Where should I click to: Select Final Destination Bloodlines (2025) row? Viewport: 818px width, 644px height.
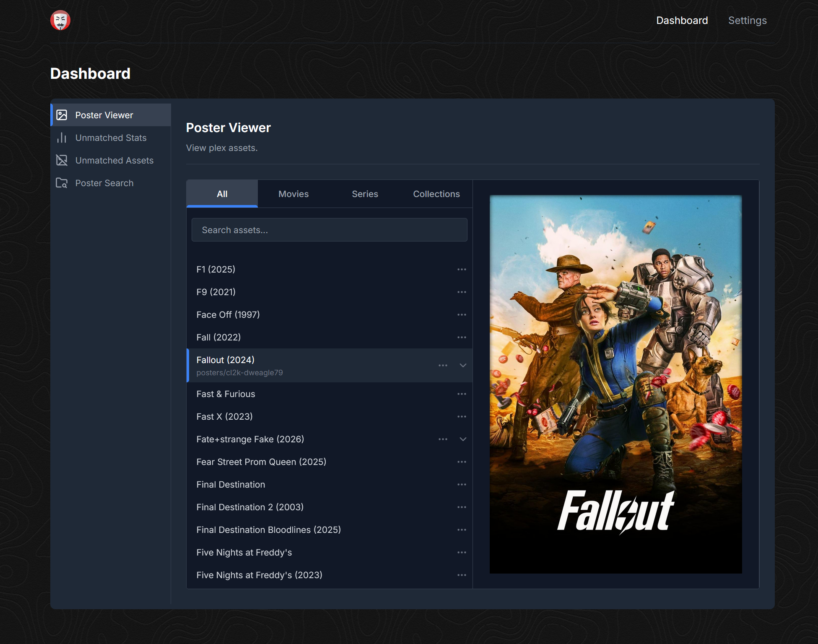pos(330,530)
